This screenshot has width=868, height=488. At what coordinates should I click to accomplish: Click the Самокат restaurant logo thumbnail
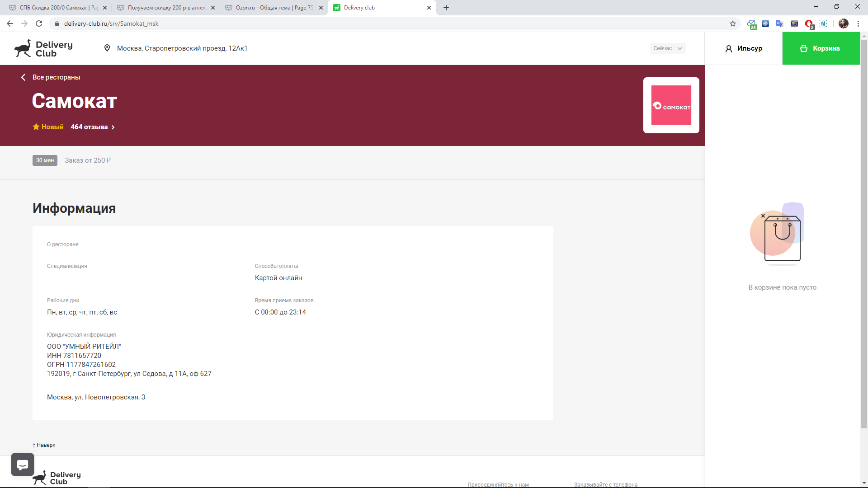coord(671,105)
